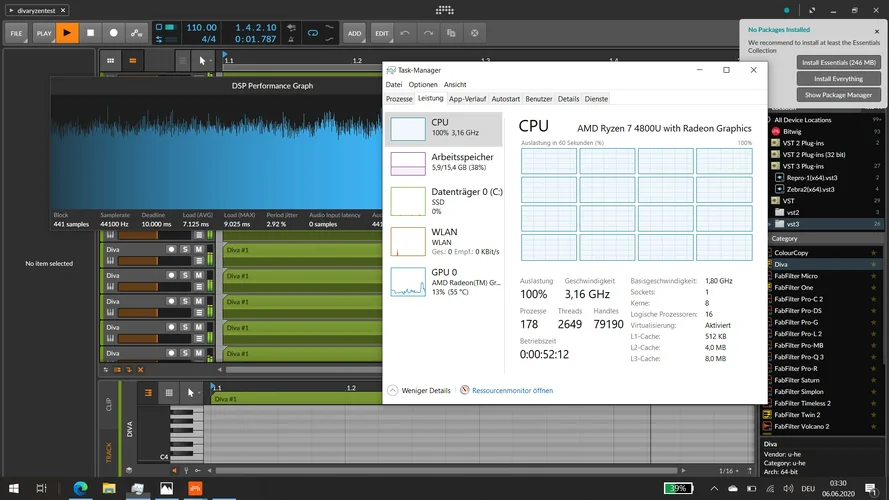Click the Show Package Manager button
This screenshot has width=889, height=500.
[x=838, y=95]
